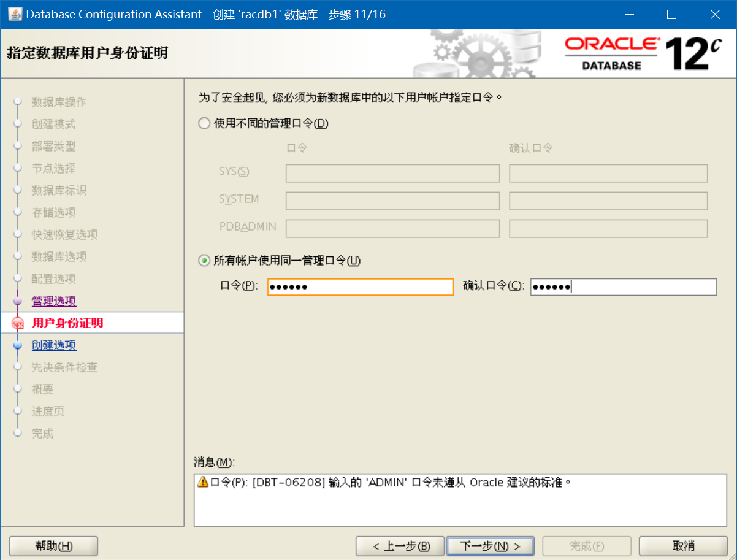Click the 部署类型 step label
This screenshot has height=560, width=737.
click(53, 147)
